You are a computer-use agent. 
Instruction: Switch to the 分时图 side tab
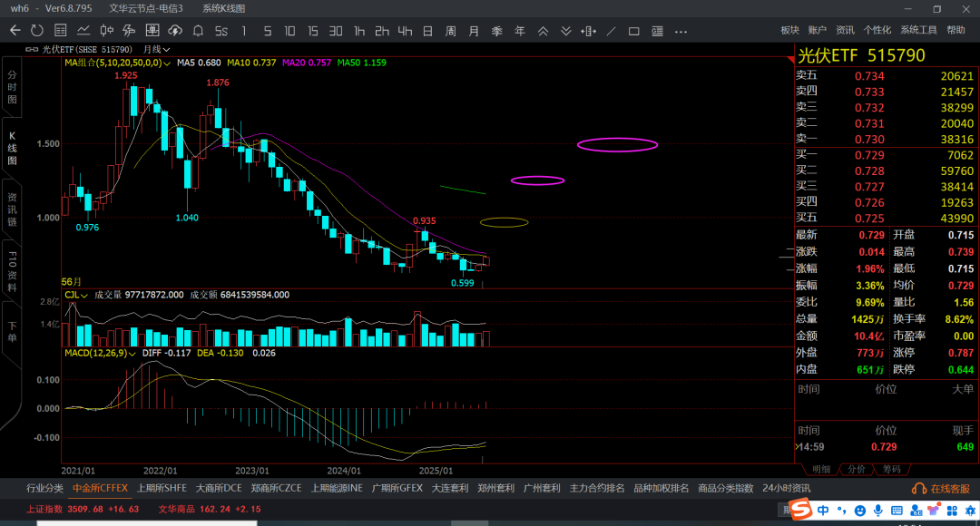12,87
